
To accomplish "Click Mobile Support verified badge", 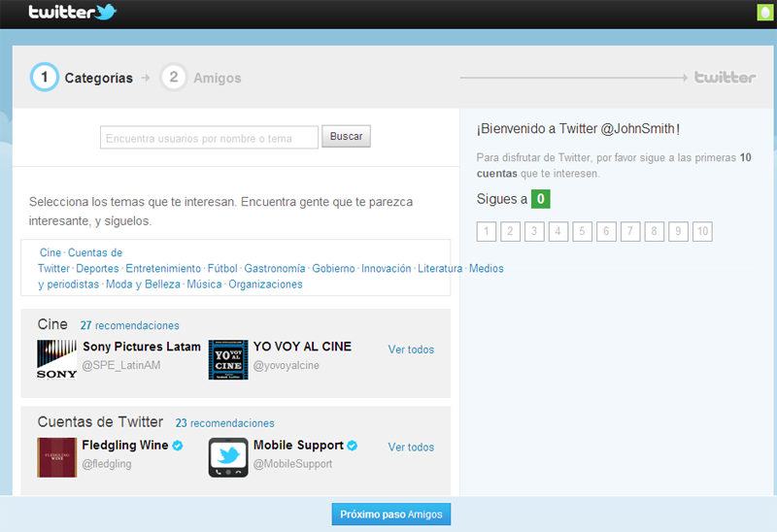I will coord(353,446).
